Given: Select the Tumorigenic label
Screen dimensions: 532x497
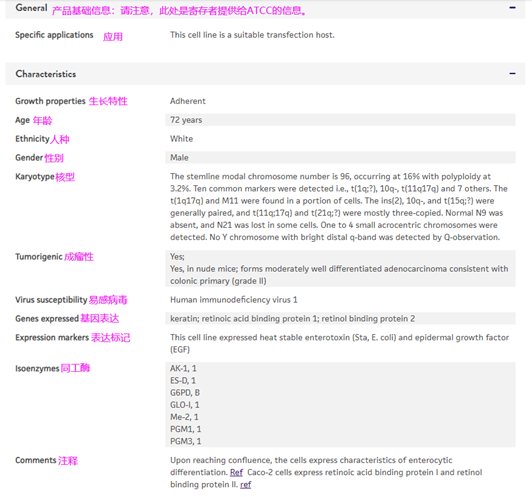Looking at the screenshot, I should pos(39,257).
